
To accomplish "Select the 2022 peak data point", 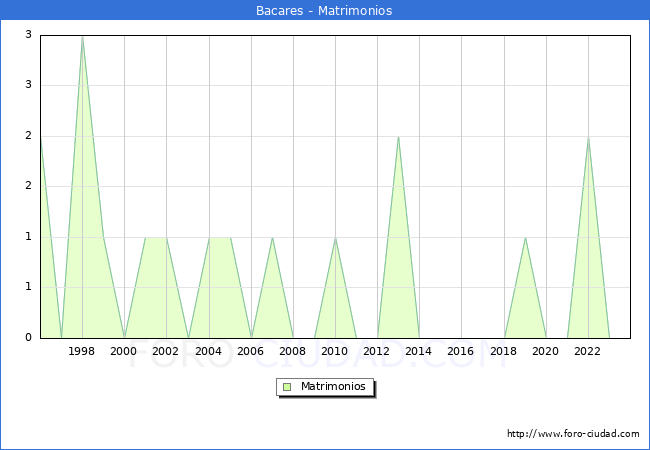I will pos(588,137).
